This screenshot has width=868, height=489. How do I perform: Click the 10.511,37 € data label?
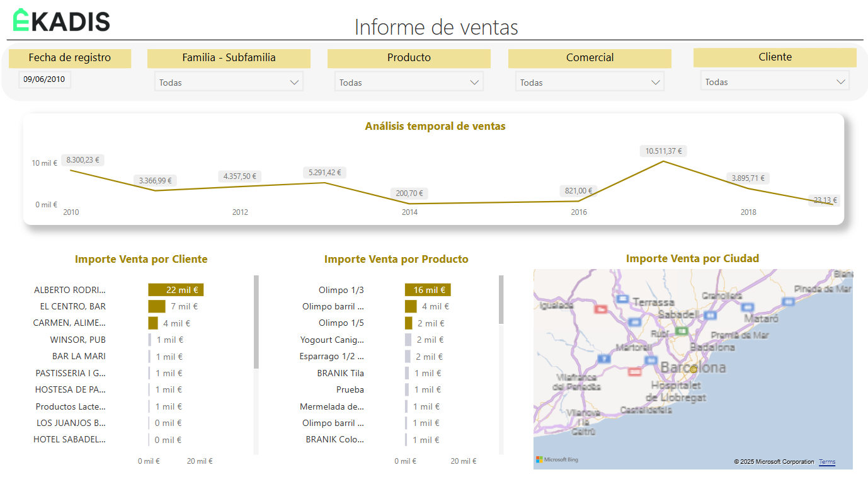[x=664, y=151]
